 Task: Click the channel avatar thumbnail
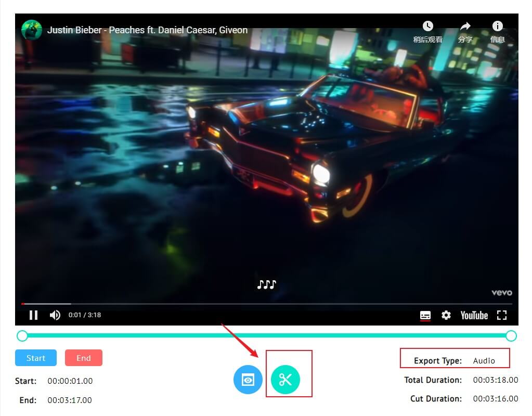coord(32,30)
